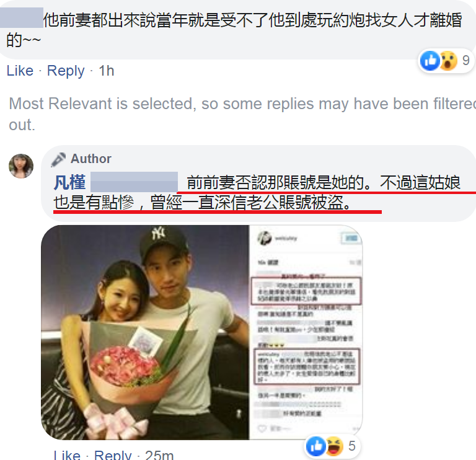Reply to the author's photo comment
Image resolution: width=476 pixels, height=460 pixels.
(x=113, y=455)
